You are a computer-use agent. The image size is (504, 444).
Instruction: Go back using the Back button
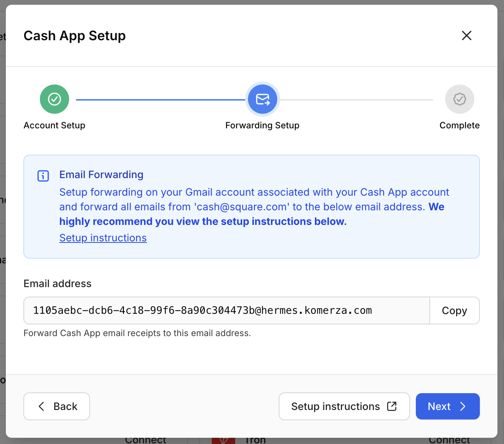pos(56,406)
